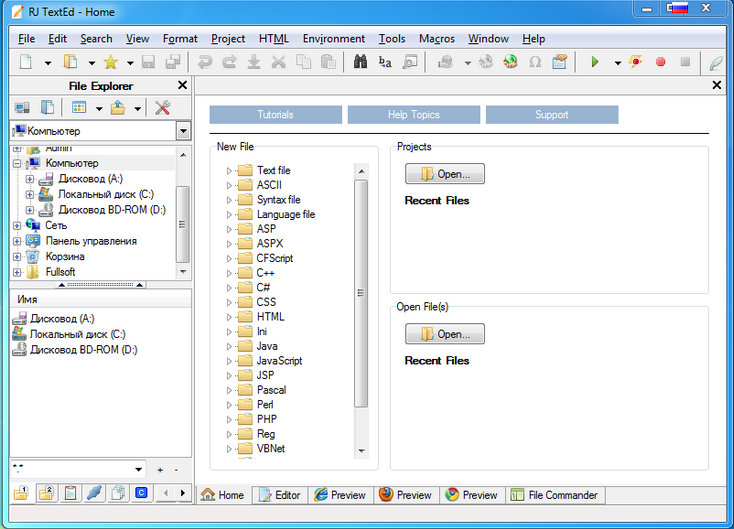Image resolution: width=734 pixels, height=529 pixels.
Task: Switch to the File Commander tab
Action: [x=554, y=495]
